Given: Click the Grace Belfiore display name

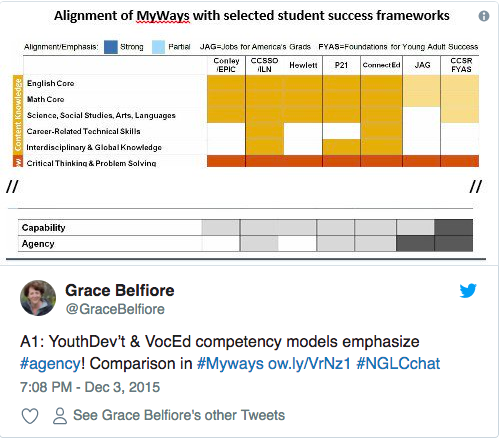Looking at the screenshot, I should point(120,290).
